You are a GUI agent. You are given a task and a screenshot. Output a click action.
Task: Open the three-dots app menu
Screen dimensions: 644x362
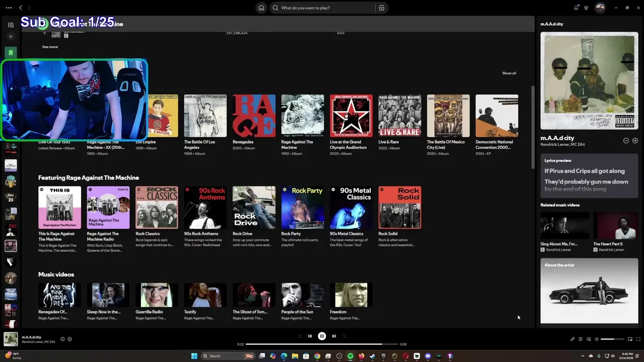[9, 8]
